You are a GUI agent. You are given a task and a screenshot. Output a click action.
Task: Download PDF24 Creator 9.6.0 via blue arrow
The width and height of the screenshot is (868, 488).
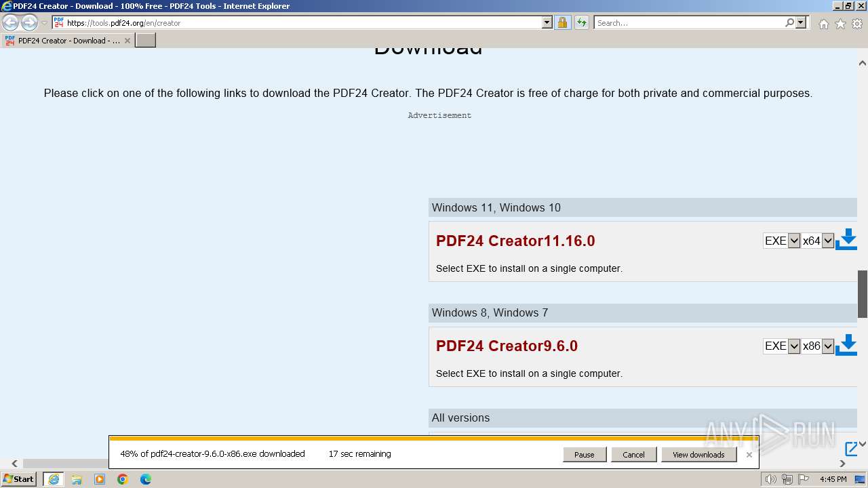coord(847,344)
